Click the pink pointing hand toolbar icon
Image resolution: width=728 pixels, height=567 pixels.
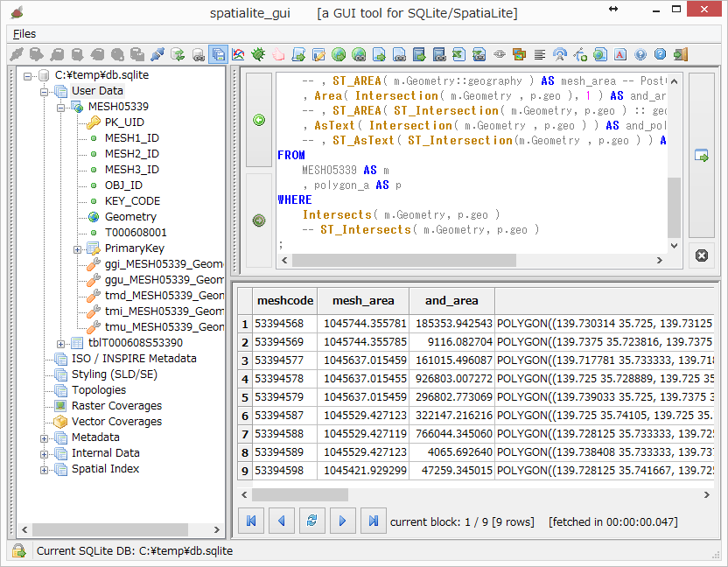(278, 54)
